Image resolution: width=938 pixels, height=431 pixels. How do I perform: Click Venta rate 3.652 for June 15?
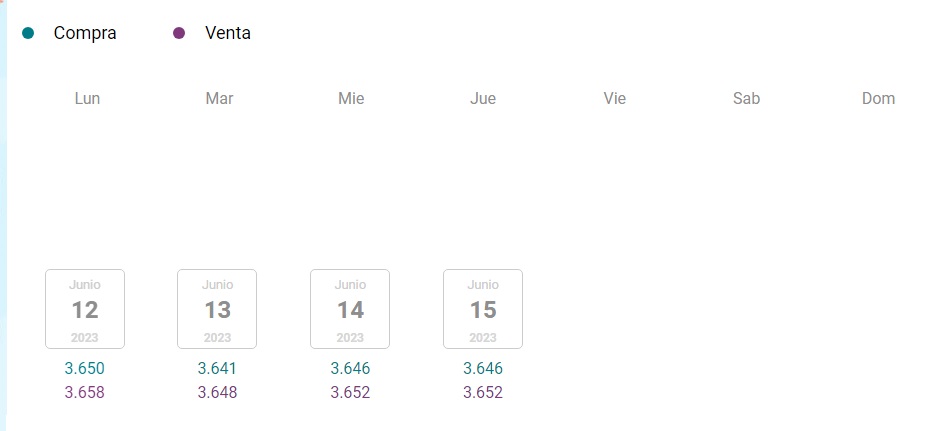click(483, 393)
